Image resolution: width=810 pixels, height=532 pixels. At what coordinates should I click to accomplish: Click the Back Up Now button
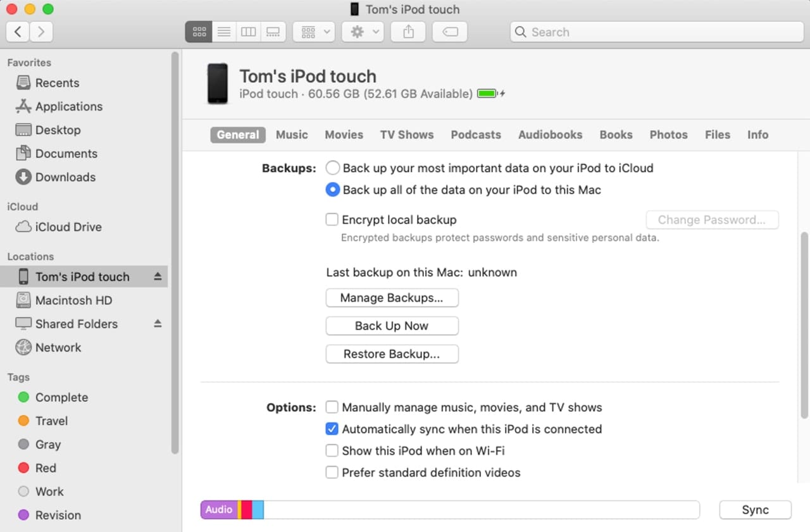click(392, 326)
